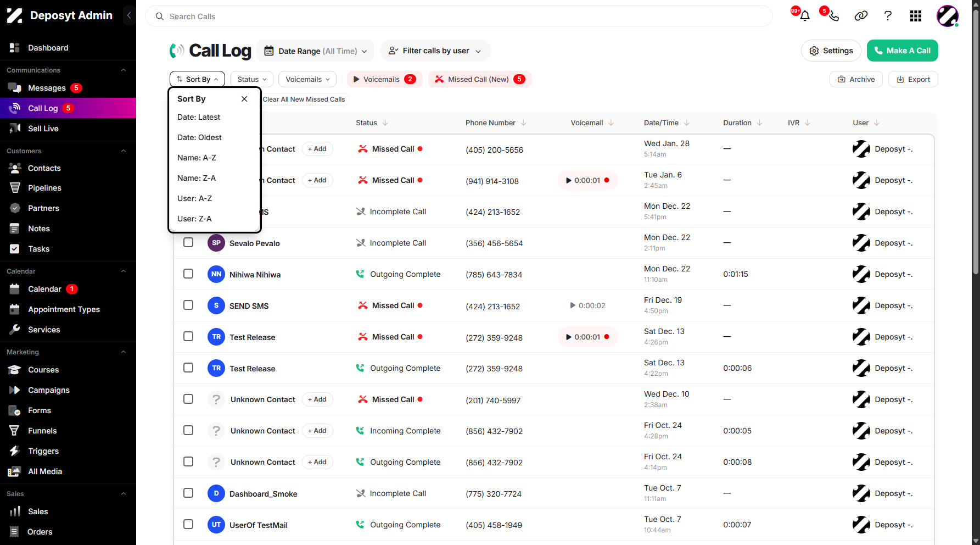The width and height of the screenshot is (980, 545).
Task: Open the Settings button
Action: (x=831, y=51)
